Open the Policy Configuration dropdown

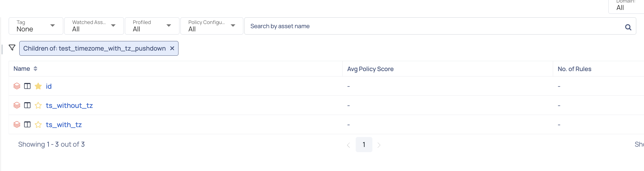[212, 26]
